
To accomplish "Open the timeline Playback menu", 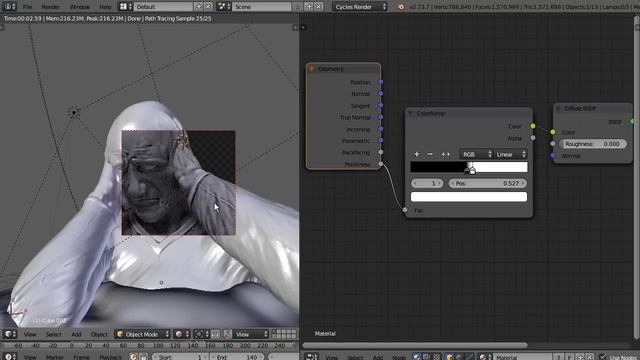I will pyautogui.click(x=111, y=357).
